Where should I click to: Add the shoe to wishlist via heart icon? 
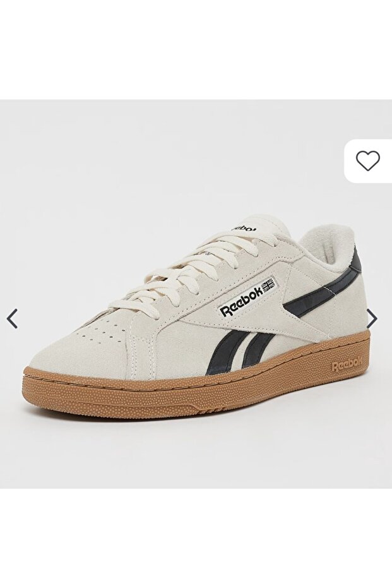[368, 160]
